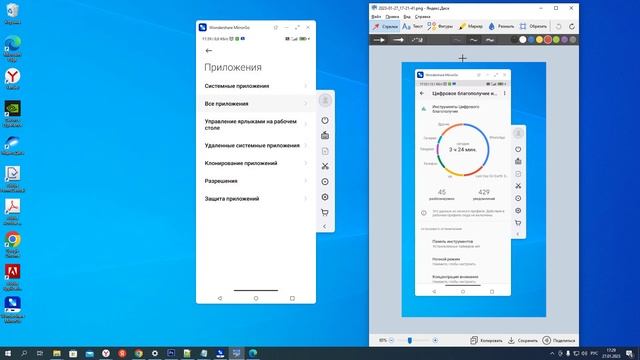Tap the Android back triangle in the Приложения MirrorGo window

220,298
